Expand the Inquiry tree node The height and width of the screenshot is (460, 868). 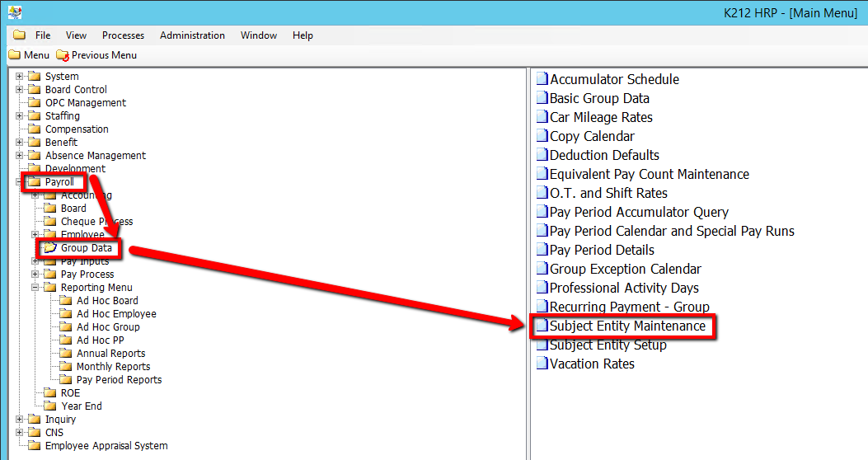(20, 420)
